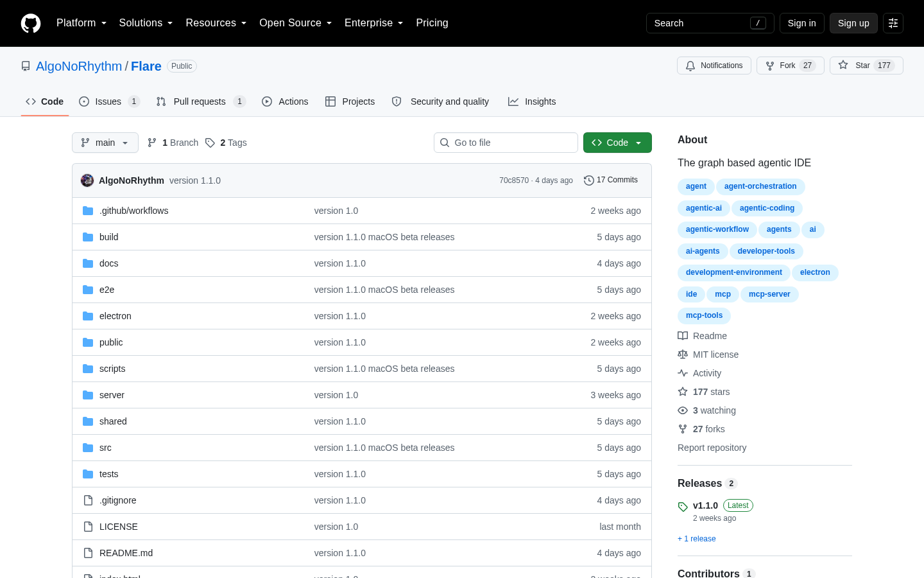Click the AlgoNoRhythm owner link in title
This screenshot has height=578, width=924.
pos(79,66)
